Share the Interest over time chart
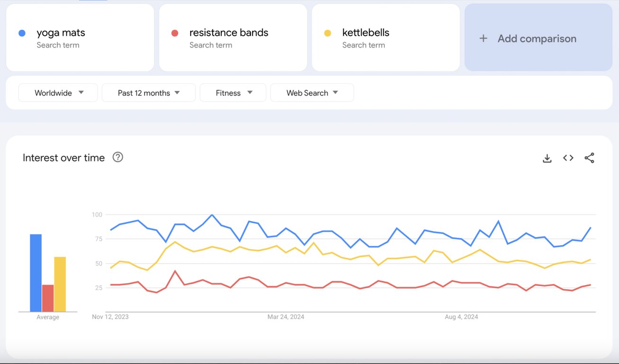This screenshot has width=619, height=364. 589,158
